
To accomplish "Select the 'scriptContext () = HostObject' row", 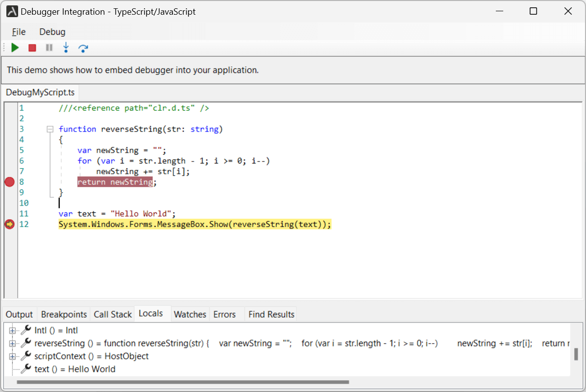I will tap(91, 356).
